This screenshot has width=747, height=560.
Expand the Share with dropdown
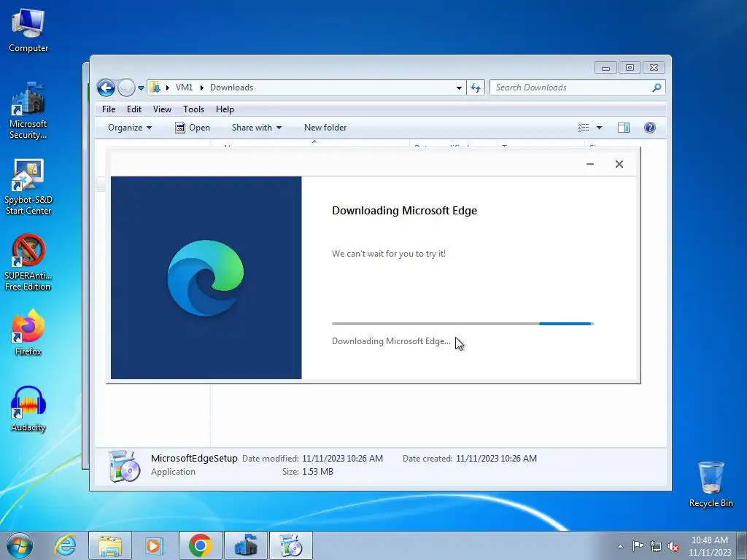(x=256, y=128)
